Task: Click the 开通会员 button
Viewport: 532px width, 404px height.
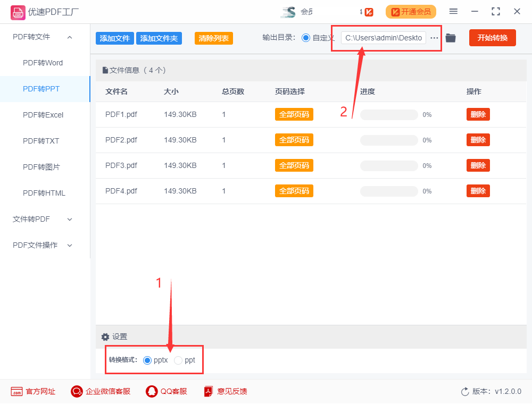Action: click(411, 12)
